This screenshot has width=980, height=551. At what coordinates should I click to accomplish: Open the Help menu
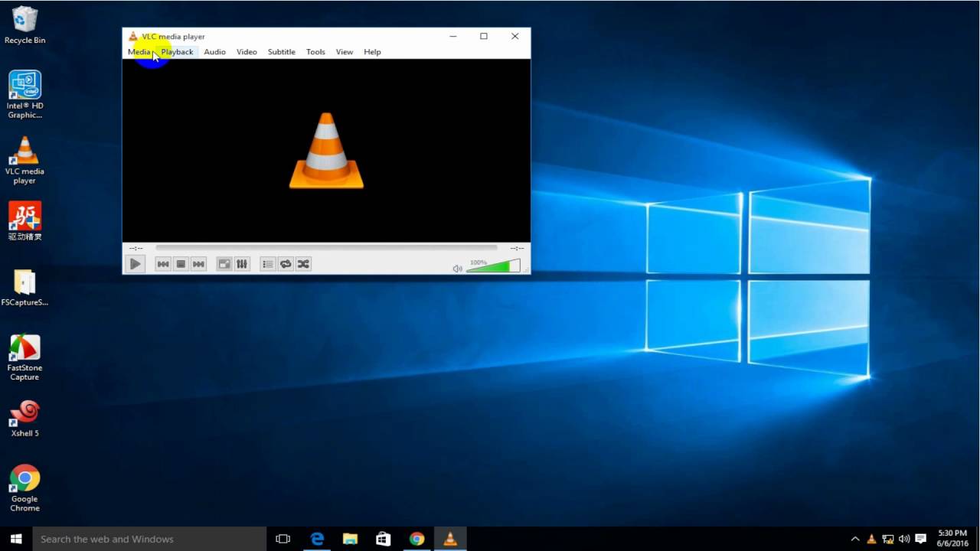372,52
